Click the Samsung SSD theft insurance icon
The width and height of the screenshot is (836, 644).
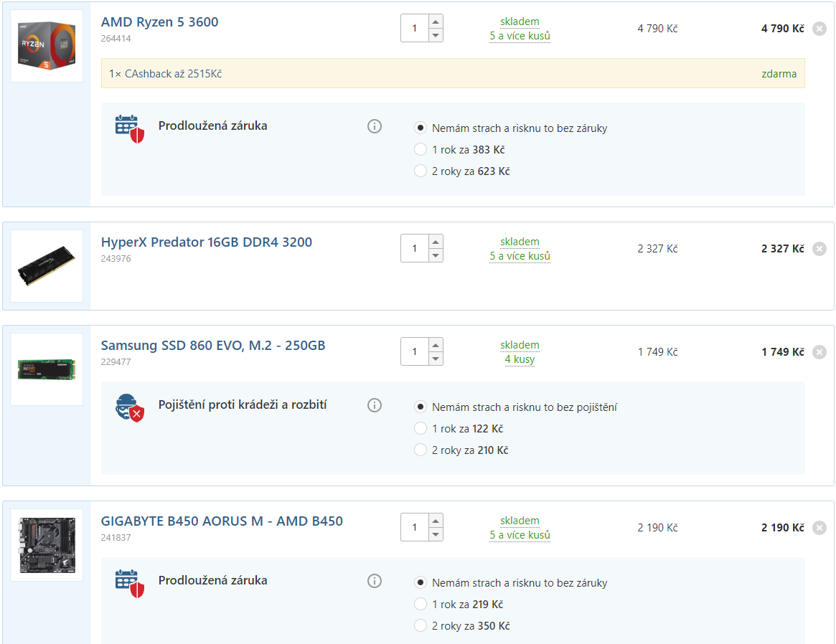(x=130, y=407)
